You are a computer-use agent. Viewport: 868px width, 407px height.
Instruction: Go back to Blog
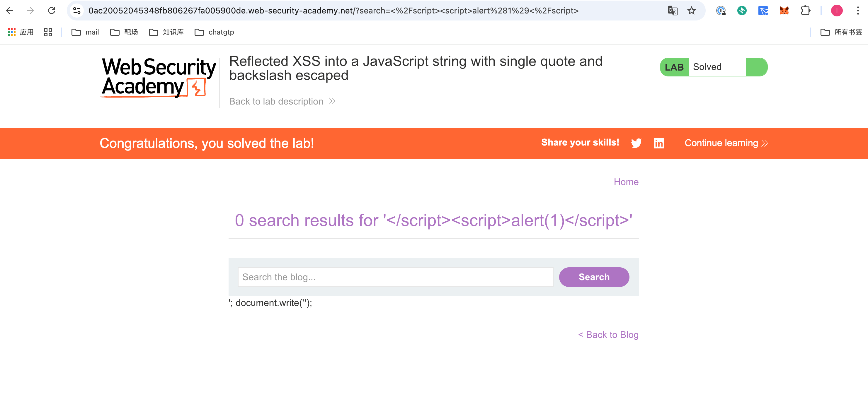(608, 335)
